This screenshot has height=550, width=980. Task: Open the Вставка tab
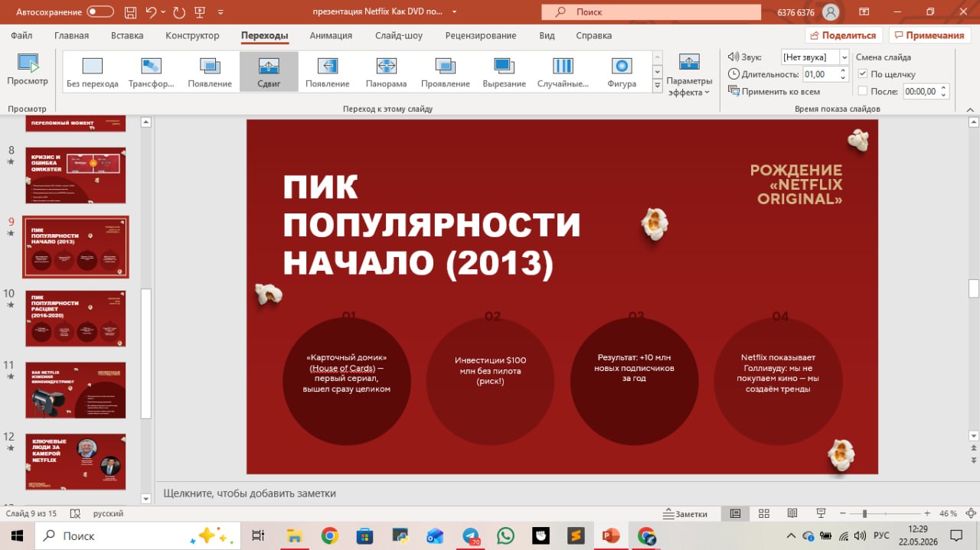127,35
